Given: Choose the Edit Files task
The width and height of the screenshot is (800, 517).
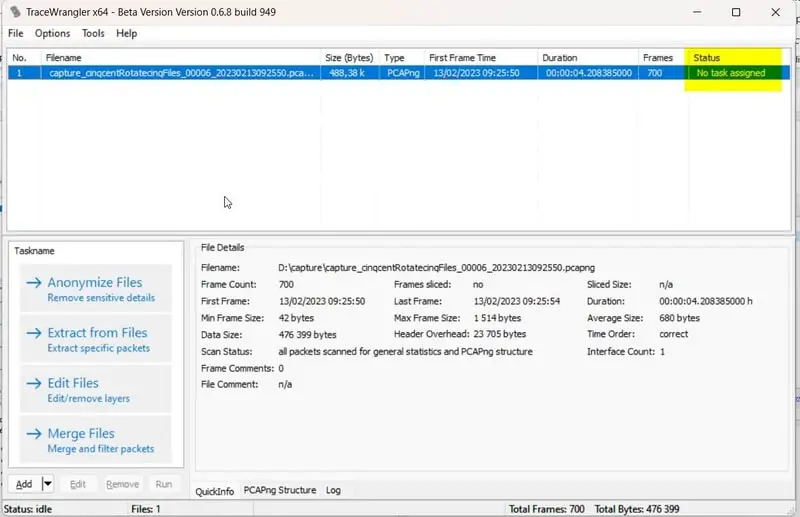Looking at the screenshot, I should pos(96,389).
